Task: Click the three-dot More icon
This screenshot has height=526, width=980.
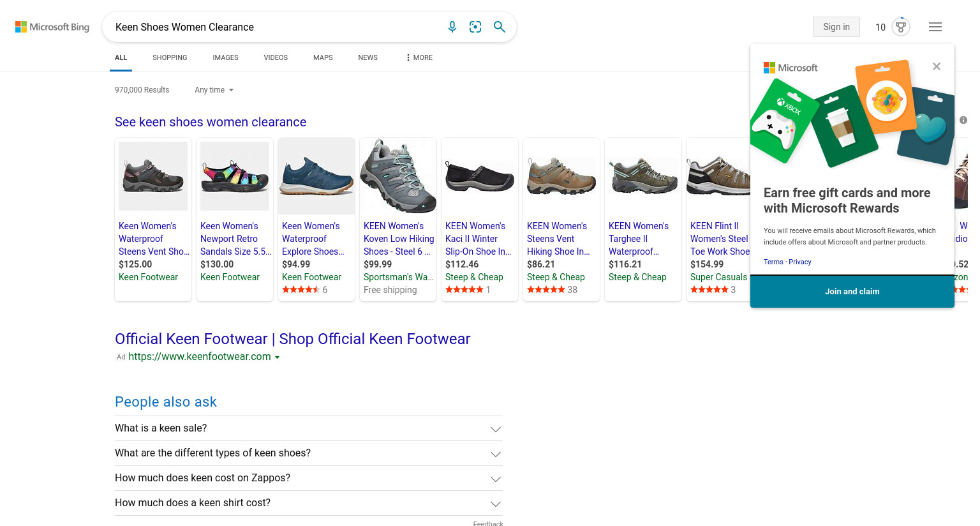Action: [x=408, y=57]
